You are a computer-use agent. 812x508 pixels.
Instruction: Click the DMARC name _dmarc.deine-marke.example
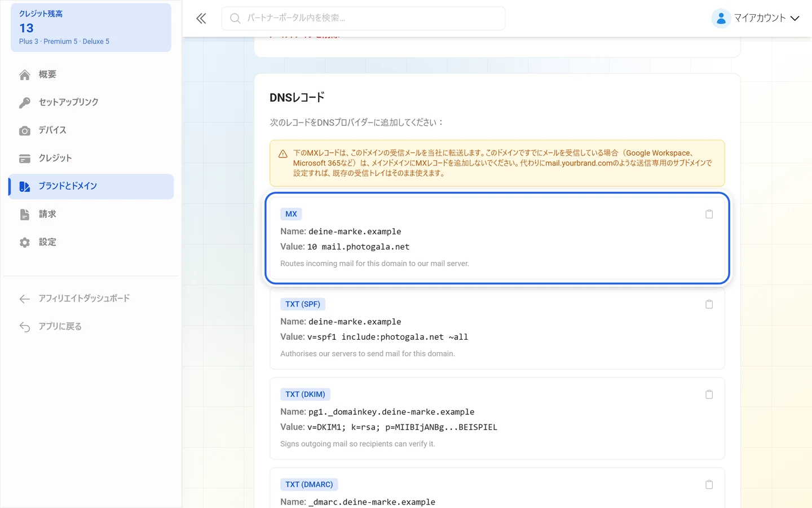tap(372, 502)
